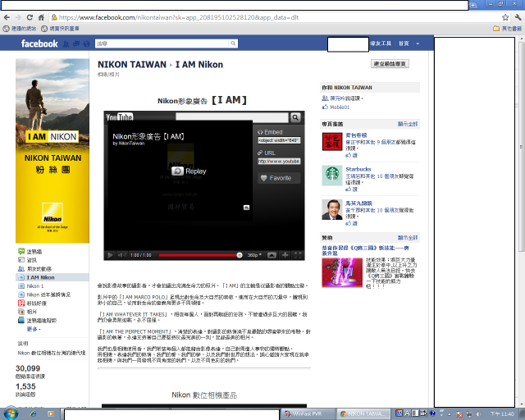525x420 pixels.
Task: Open the wall tab with green speech icon
Action: 30,252
